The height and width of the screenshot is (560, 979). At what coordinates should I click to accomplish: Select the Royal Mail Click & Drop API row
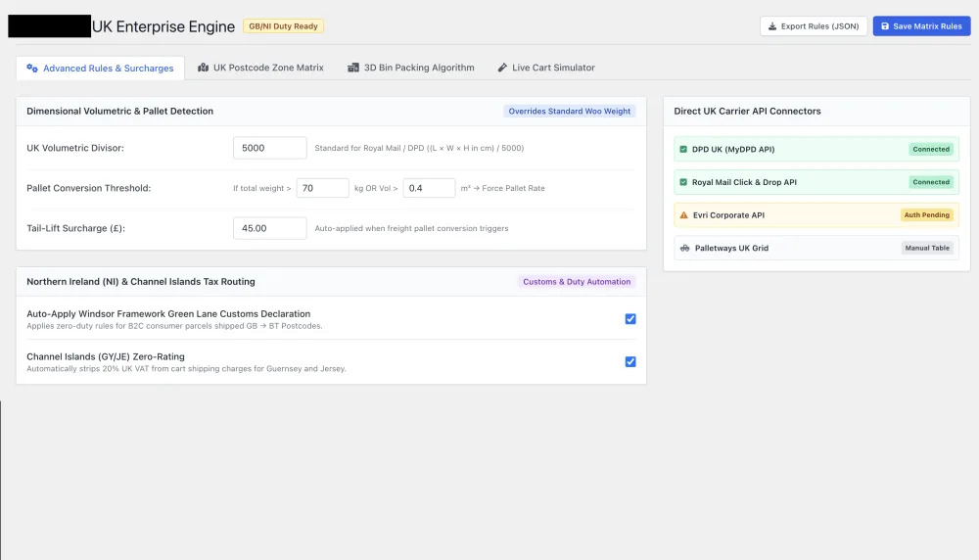tap(816, 182)
